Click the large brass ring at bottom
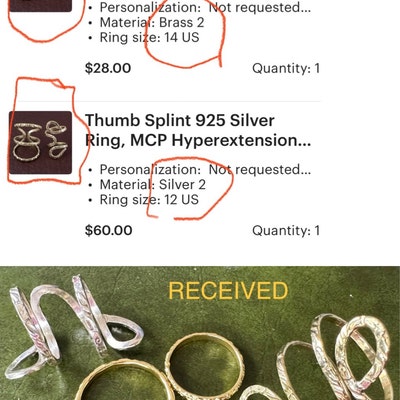Image resolution: width=400 pixels, height=400 pixels. 123,381
